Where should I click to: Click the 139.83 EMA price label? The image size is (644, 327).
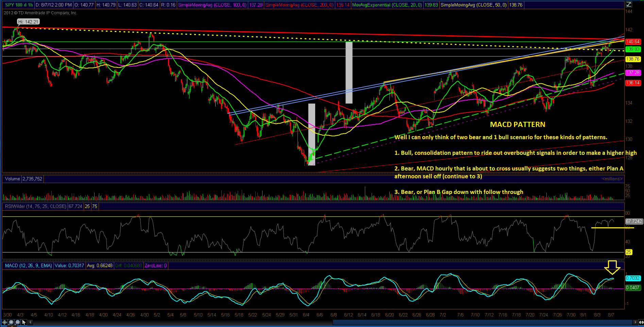coord(633,49)
